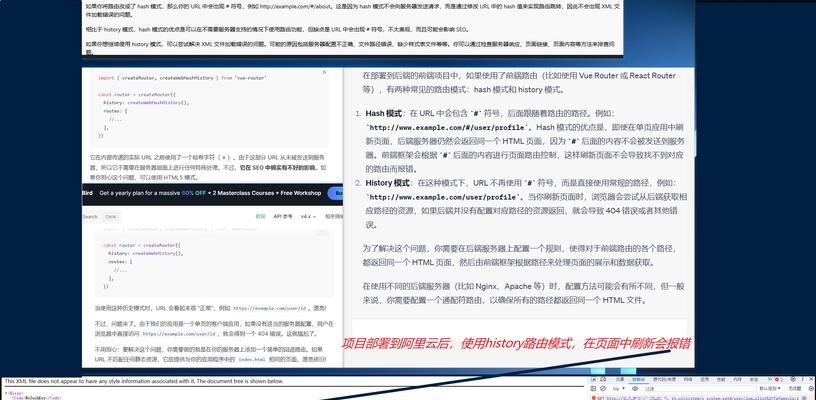Focus the console filter input field

click(x=699, y=389)
